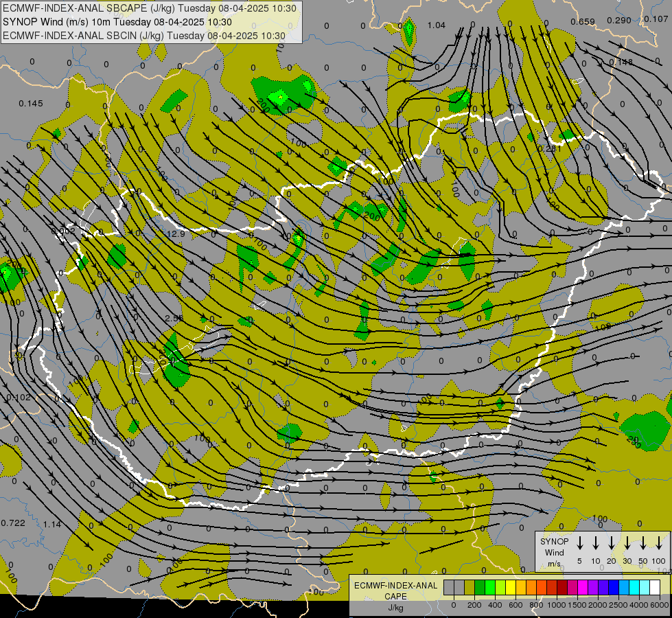Click the 4000 tick label on CAPE scale
The height and width of the screenshot is (618, 672).
coord(639,605)
